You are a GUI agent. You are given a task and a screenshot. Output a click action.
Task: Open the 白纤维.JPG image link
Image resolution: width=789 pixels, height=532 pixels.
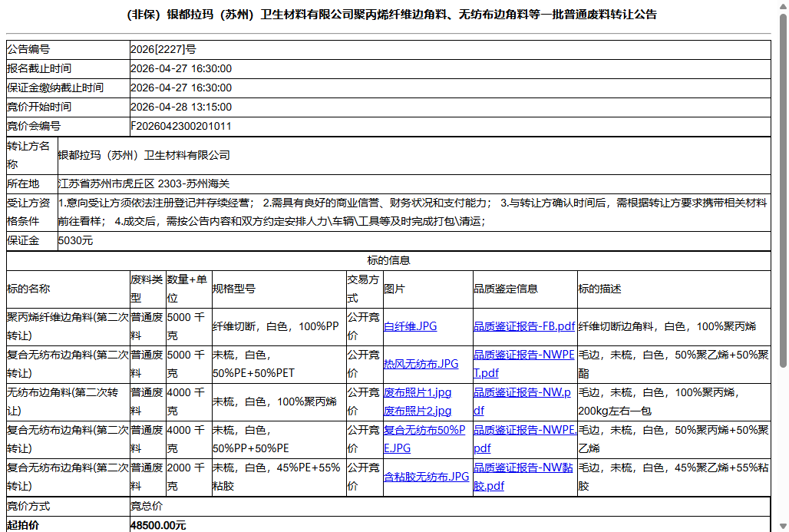pyautogui.click(x=410, y=326)
